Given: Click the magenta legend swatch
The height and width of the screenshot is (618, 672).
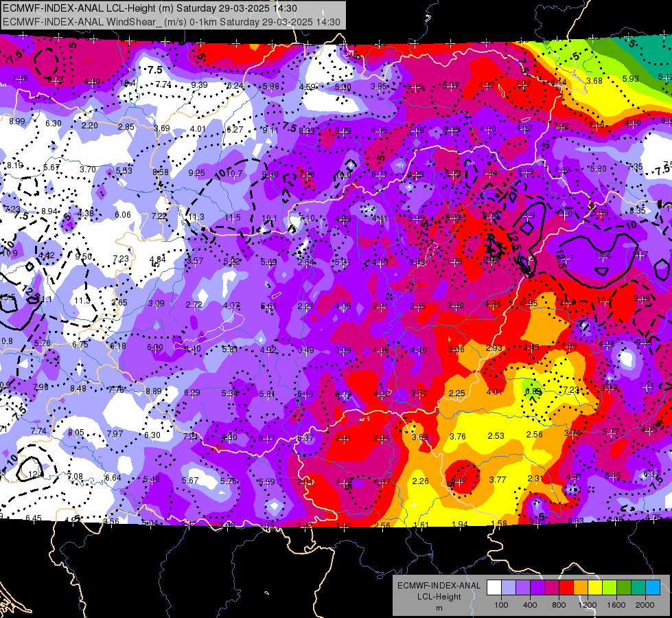Looking at the screenshot, I should [x=552, y=587].
